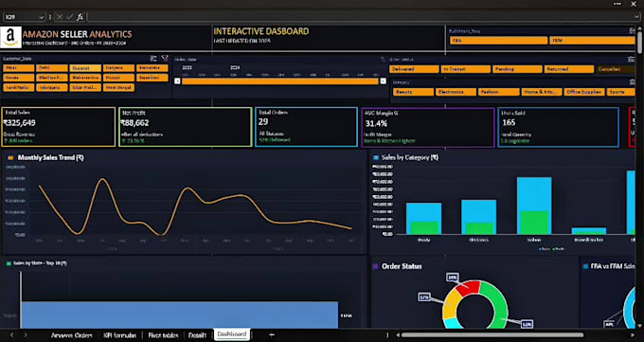
Task: Click the red segment of Order Status donut
Action: tap(470, 288)
